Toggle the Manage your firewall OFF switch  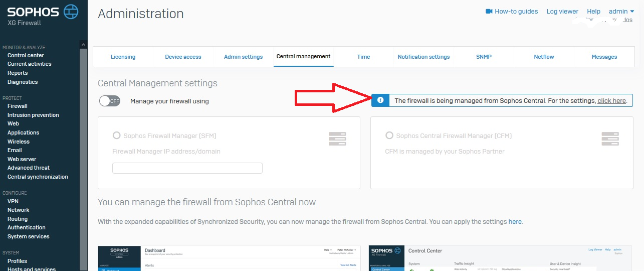[x=110, y=101]
